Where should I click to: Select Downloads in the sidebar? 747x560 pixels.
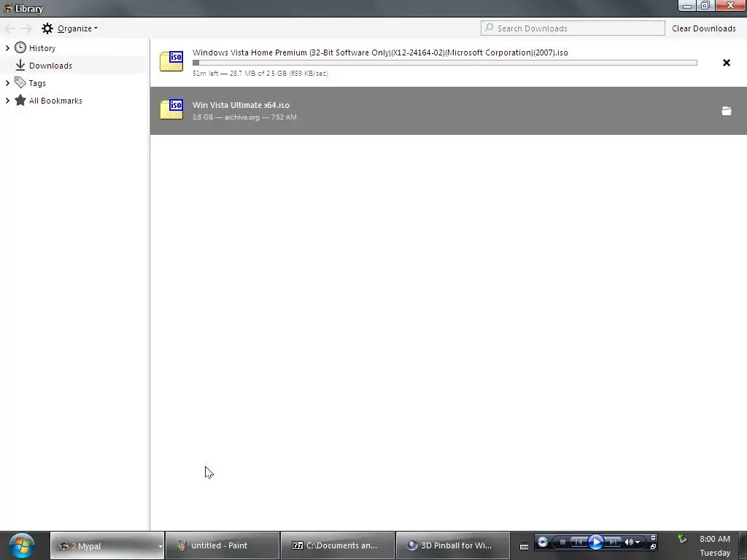50,66
